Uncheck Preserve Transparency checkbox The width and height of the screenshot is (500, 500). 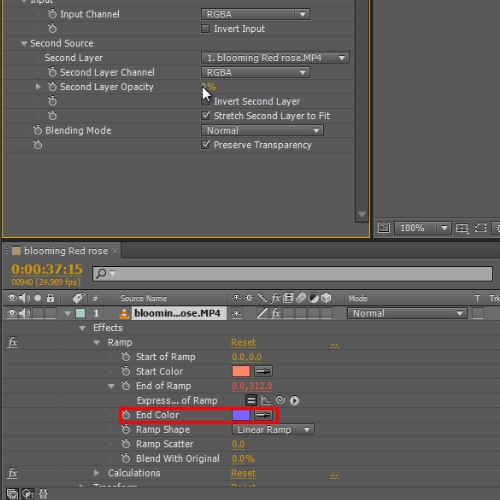coord(205,145)
